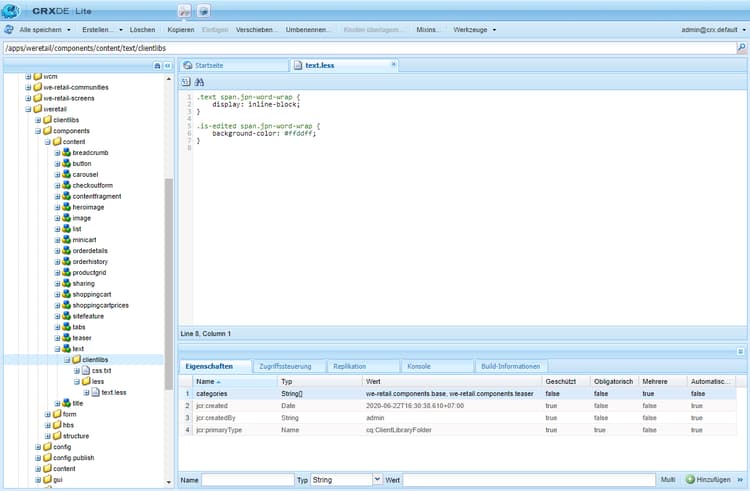Click the CRXDE Lite logo icon

click(11, 11)
